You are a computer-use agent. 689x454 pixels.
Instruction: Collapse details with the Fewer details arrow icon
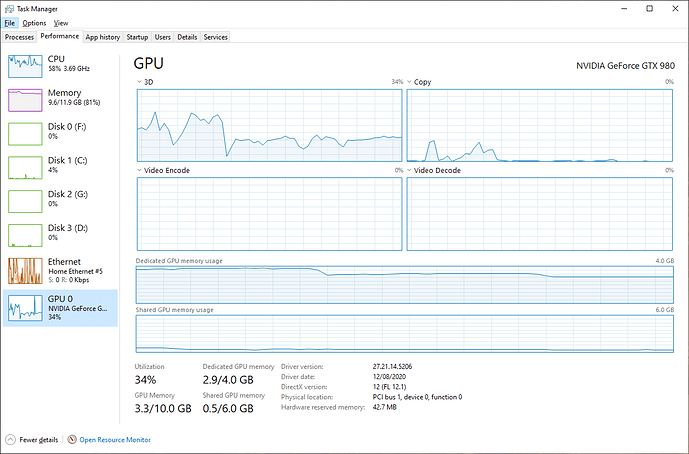pyautogui.click(x=11, y=439)
